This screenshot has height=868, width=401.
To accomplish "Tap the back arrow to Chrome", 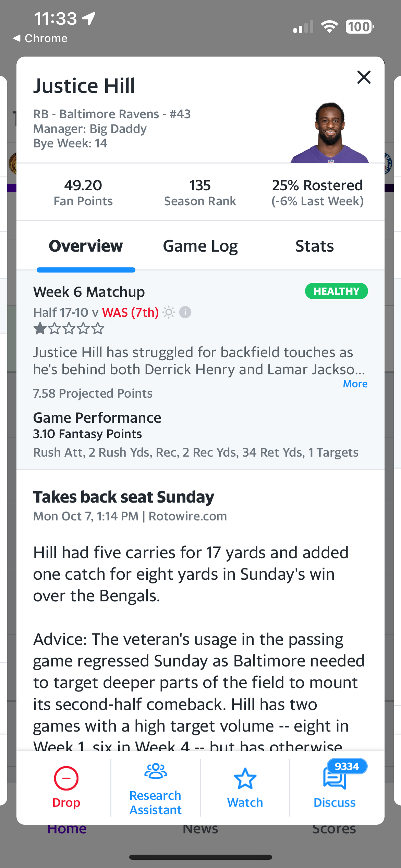I will [x=17, y=38].
